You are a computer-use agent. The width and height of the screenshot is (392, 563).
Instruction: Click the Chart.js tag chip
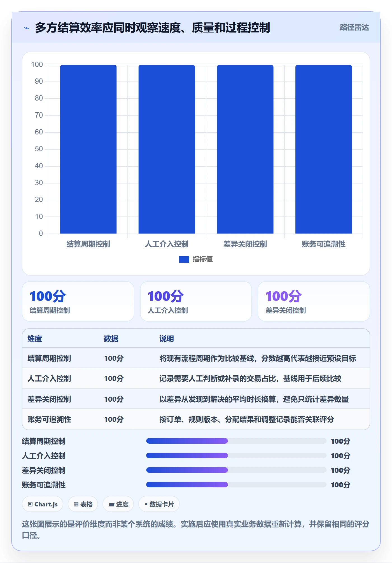click(x=43, y=504)
